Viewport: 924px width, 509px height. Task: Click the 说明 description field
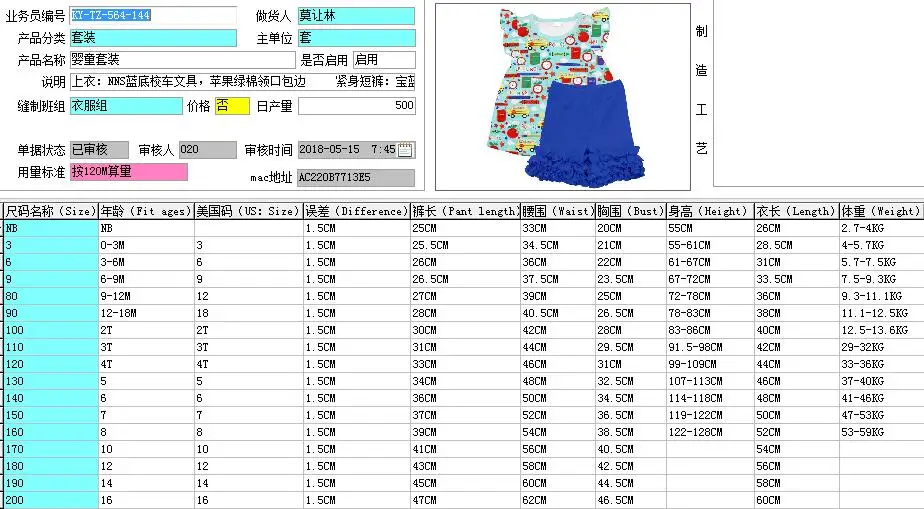tap(242, 81)
